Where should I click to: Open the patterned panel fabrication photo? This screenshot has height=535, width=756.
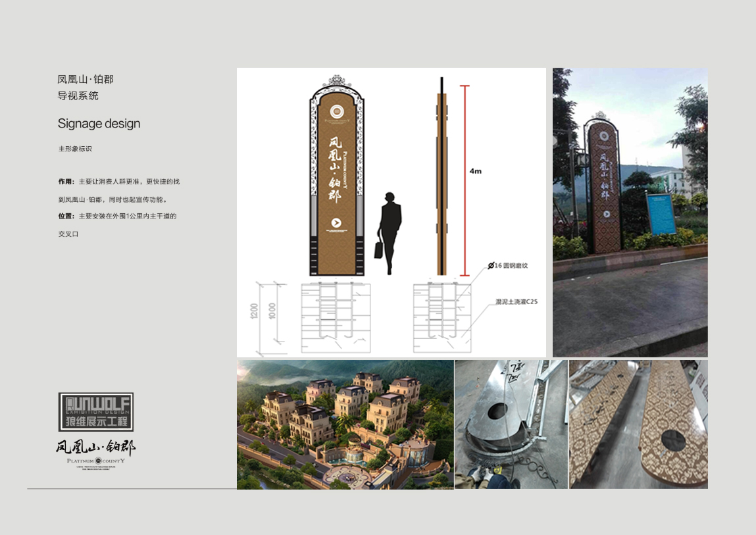pyautogui.click(x=638, y=424)
